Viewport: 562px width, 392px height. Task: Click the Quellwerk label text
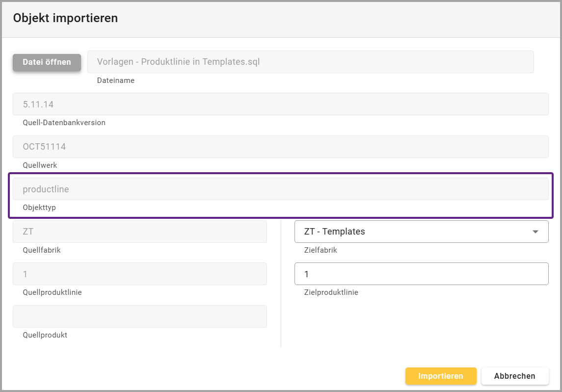tap(40, 165)
